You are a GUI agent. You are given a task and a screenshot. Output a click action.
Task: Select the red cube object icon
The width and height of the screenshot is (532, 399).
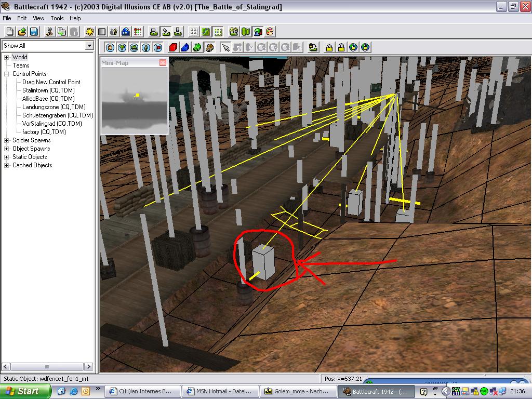click(x=173, y=47)
